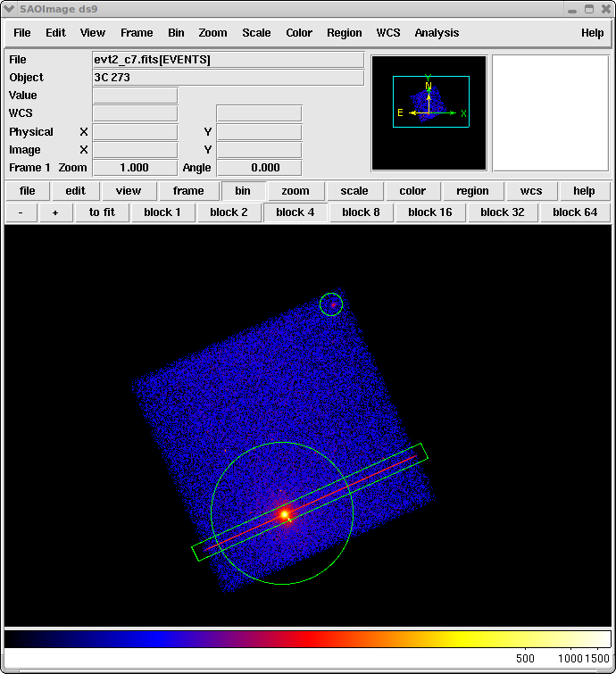Open the Region menu
616x674 pixels.
click(x=344, y=33)
